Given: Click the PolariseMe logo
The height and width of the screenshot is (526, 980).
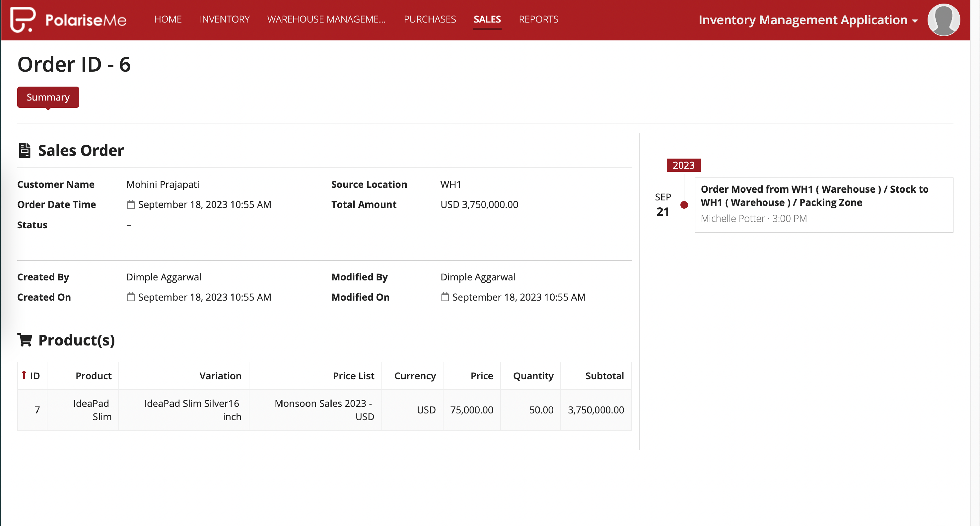Looking at the screenshot, I should [68, 19].
